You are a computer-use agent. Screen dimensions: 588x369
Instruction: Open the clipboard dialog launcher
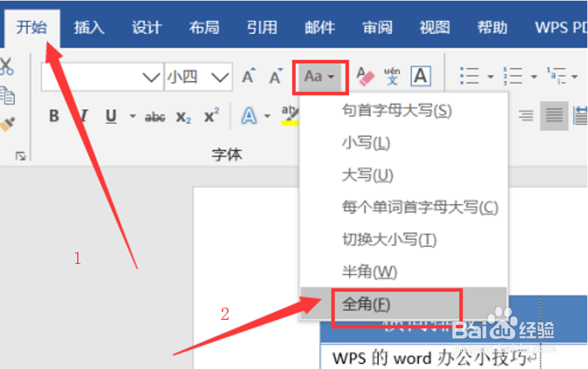click(x=20, y=156)
